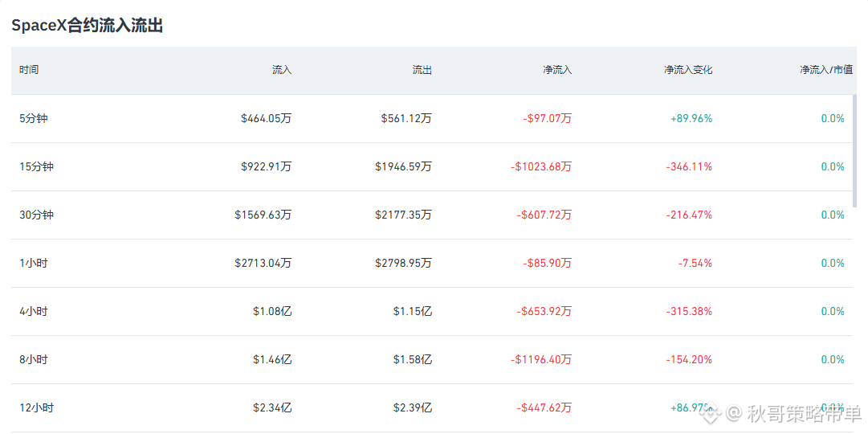The width and height of the screenshot is (868, 434).
Task: Click the 净流入变化 column header
Action: pyautogui.click(x=688, y=71)
